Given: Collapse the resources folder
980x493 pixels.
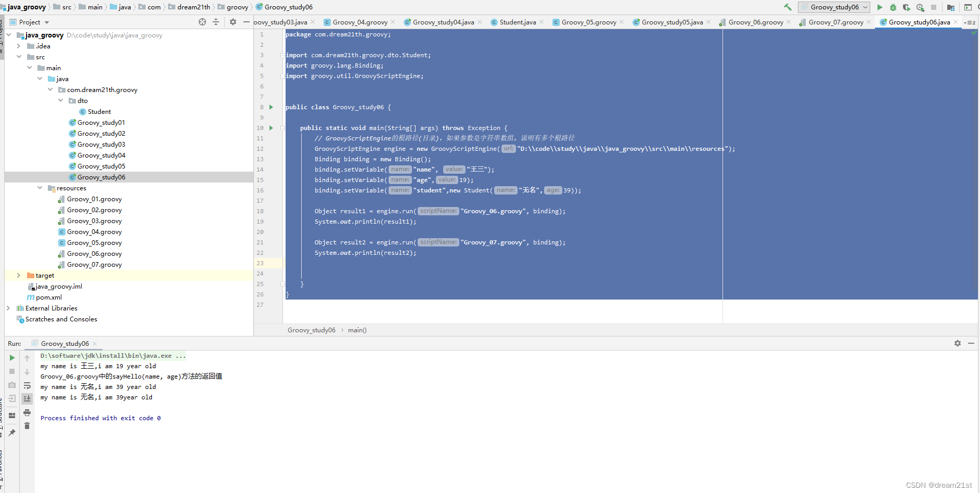Looking at the screenshot, I should [x=40, y=188].
